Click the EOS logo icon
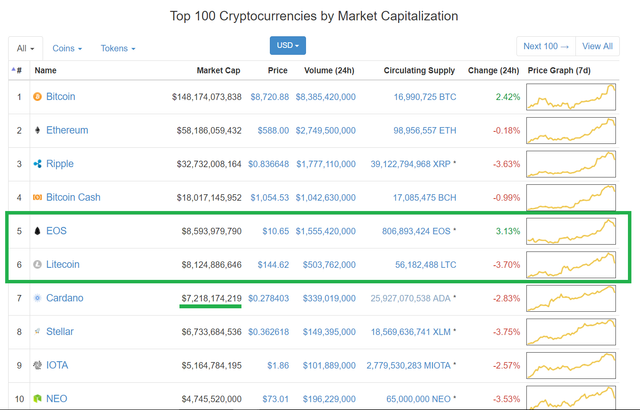 (38, 231)
